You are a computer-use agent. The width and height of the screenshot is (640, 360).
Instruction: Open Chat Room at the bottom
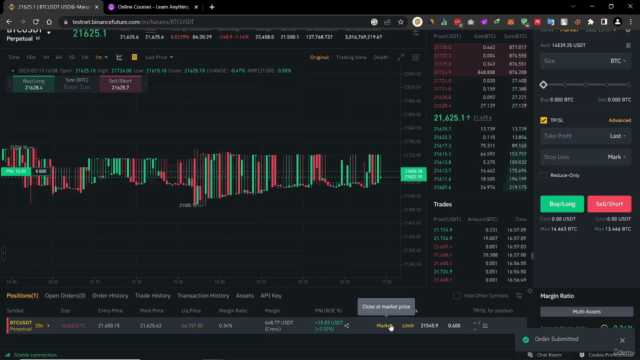[545, 355]
